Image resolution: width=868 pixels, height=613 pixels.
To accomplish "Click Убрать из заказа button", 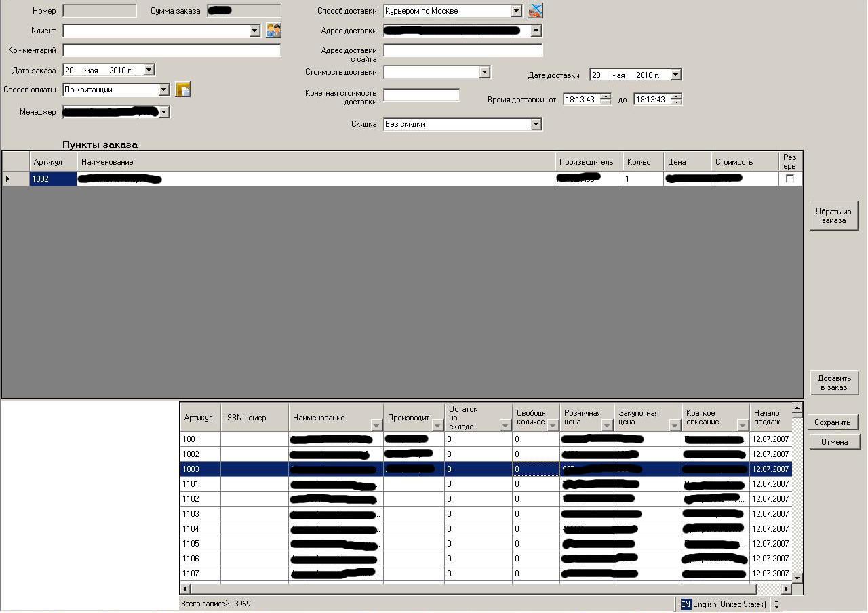I will click(833, 216).
